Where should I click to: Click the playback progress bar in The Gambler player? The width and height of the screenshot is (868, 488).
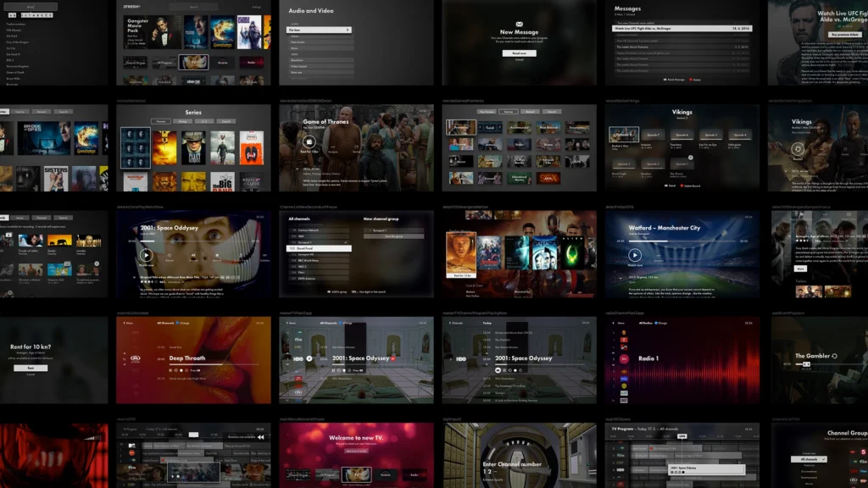824,364
